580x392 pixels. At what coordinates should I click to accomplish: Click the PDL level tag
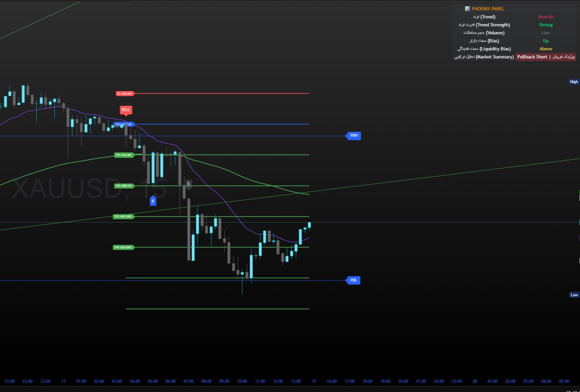pos(353,281)
